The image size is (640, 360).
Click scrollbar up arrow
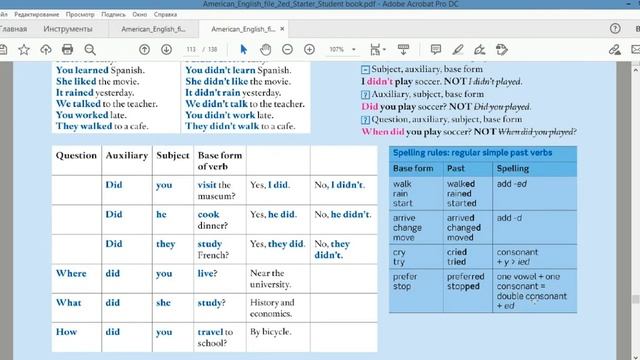click(635, 70)
